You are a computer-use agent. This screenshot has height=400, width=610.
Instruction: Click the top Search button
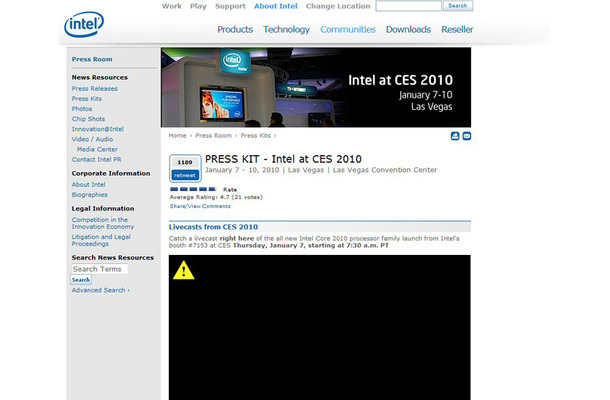pyautogui.click(x=458, y=6)
